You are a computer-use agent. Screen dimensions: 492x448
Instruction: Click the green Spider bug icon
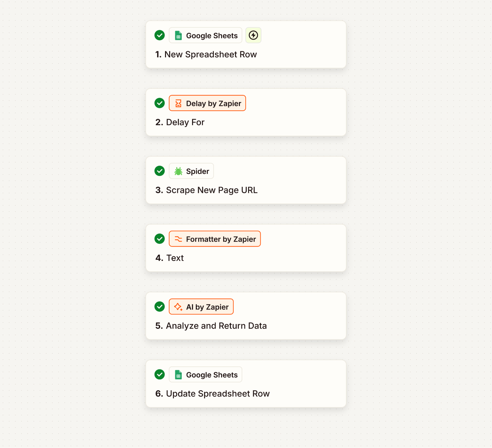point(178,171)
